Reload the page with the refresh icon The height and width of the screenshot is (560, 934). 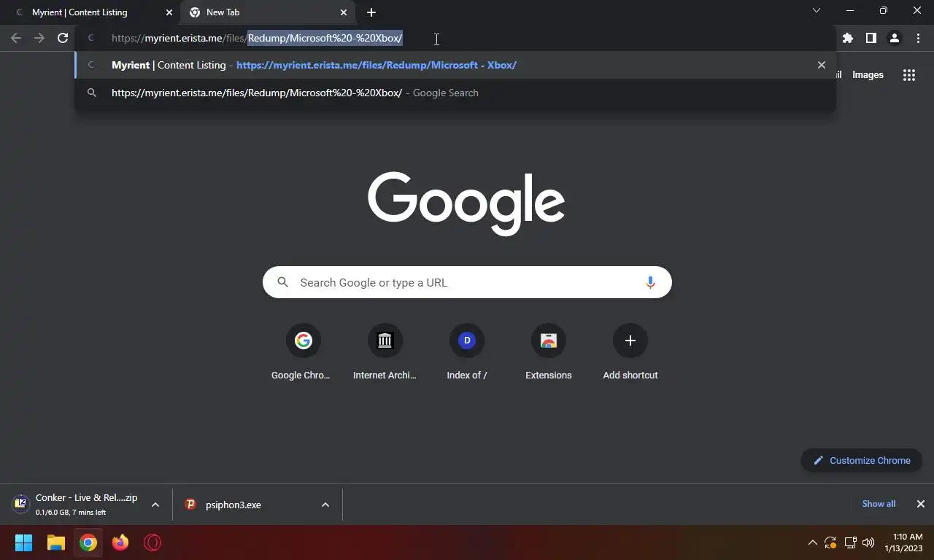pos(63,38)
